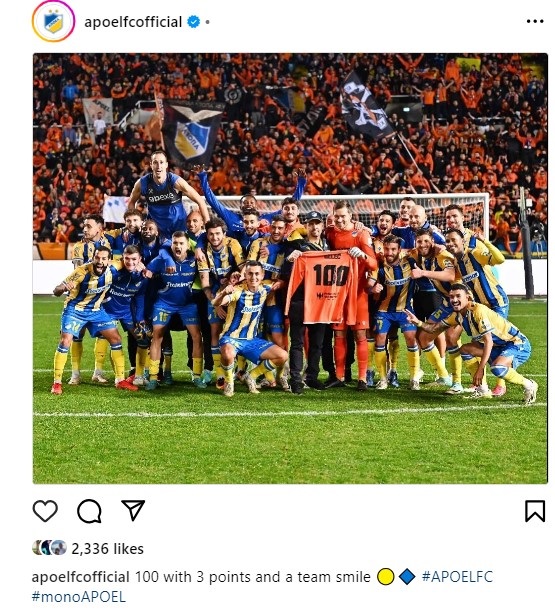Click the black skull flag in stands

tap(365, 106)
